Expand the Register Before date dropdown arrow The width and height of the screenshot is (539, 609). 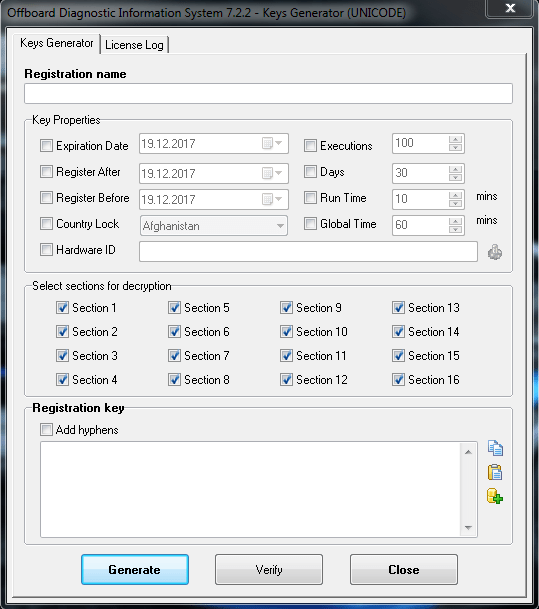pos(279,199)
